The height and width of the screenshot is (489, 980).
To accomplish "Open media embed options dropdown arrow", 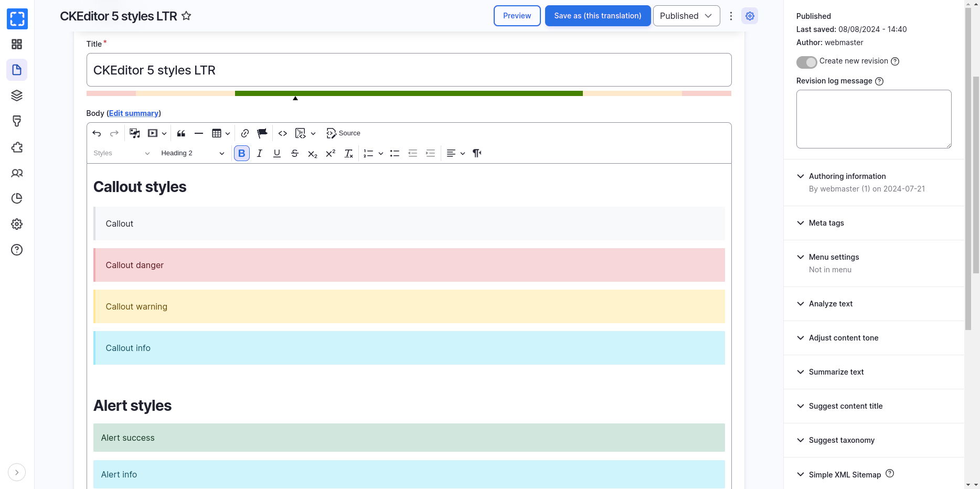I will [x=164, y=133].
